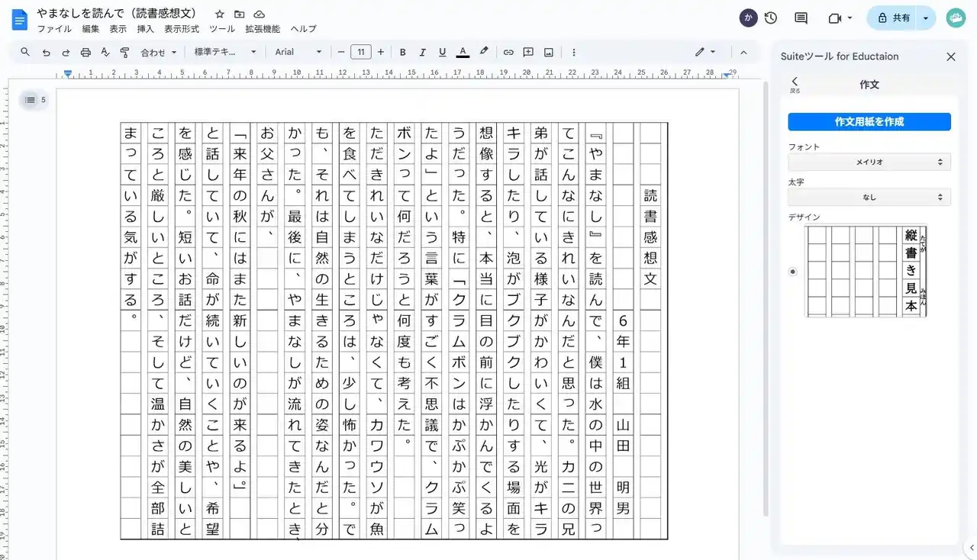Insert an image using toolbar icon

(x=548, y=52)
